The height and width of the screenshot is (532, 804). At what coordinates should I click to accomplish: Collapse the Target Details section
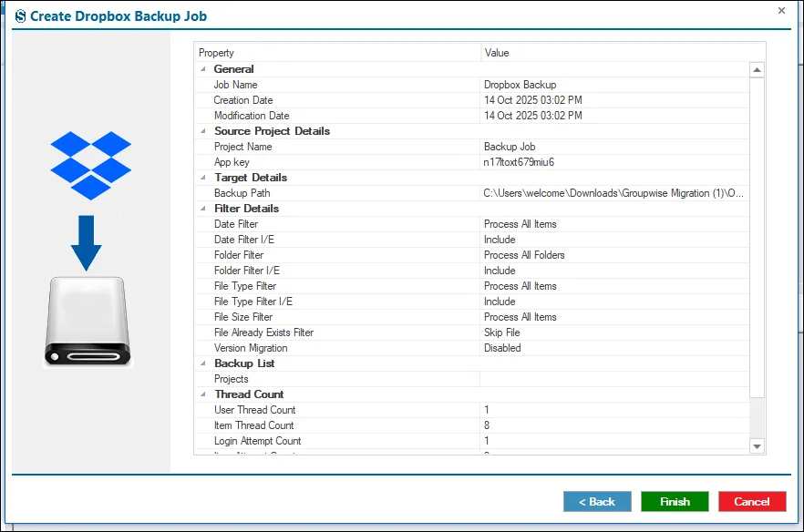tap(203, 178)
